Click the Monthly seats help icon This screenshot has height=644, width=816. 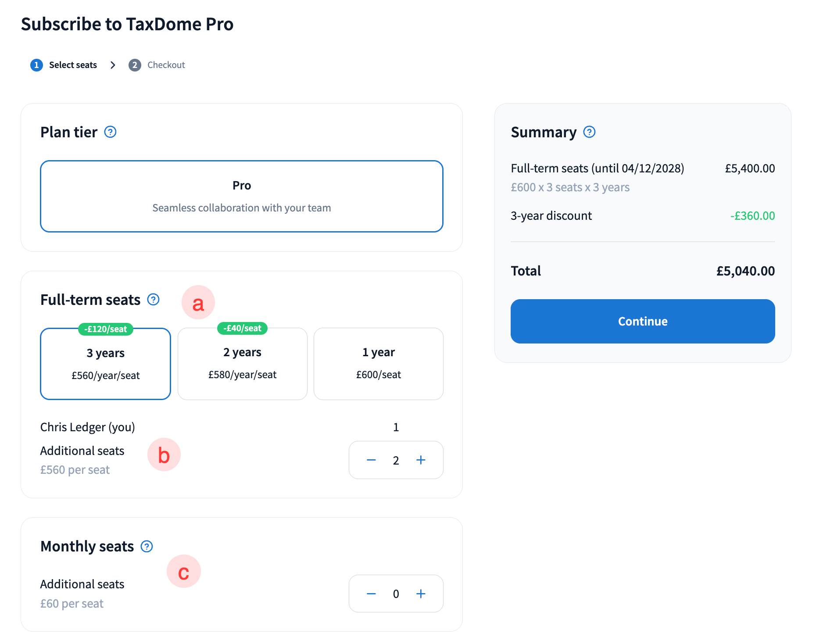pyautogui.click(x=147, y=546)
